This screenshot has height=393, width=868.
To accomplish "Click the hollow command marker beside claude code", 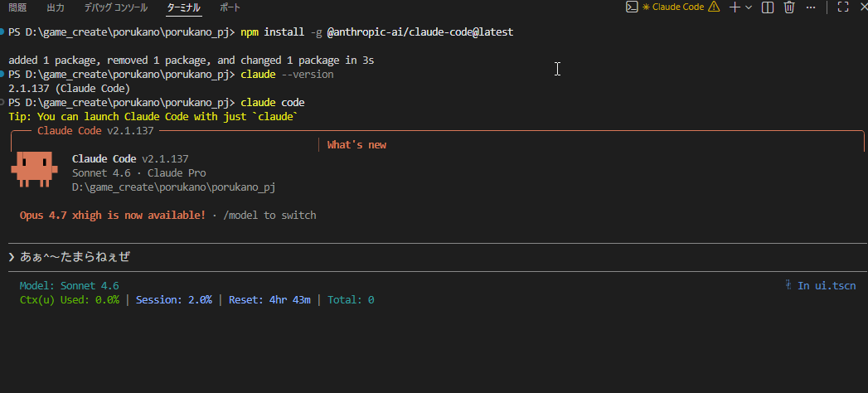I will (3, 103).
